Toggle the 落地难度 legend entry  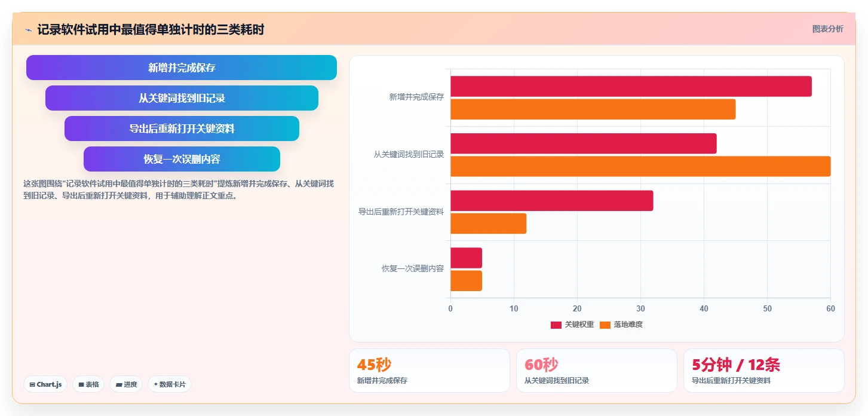(621, 325)
